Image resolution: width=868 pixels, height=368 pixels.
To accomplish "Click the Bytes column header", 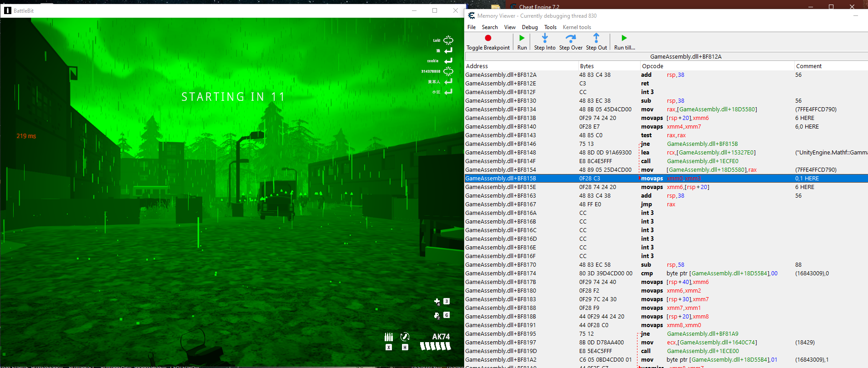I will [x=609, y=66].
